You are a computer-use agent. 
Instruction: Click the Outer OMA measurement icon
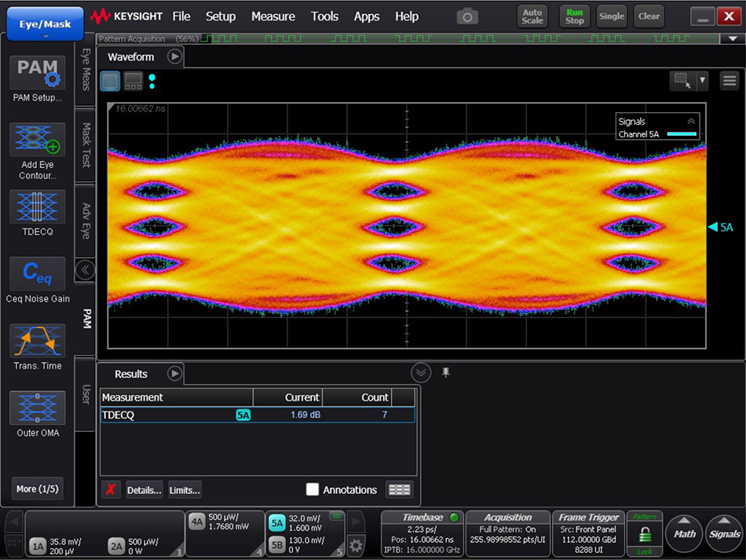pos(37,408)
